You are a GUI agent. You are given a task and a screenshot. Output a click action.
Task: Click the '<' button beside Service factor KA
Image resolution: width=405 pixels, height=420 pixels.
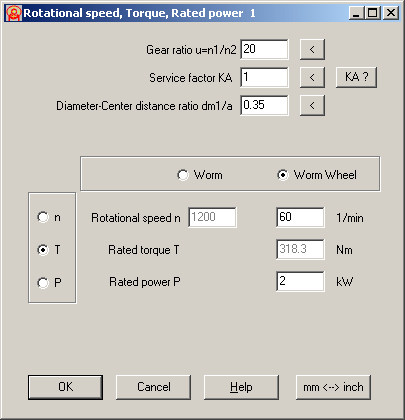[x=312, y=78]
